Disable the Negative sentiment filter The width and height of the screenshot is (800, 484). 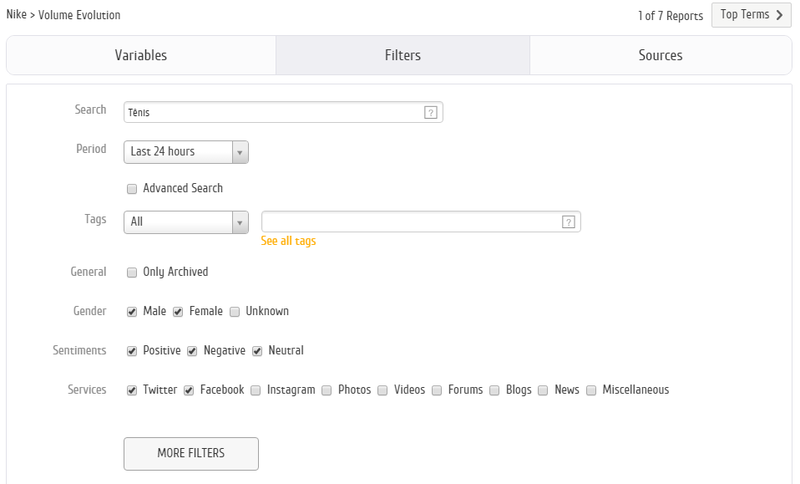pyautogui.click(x=193, y=351)
